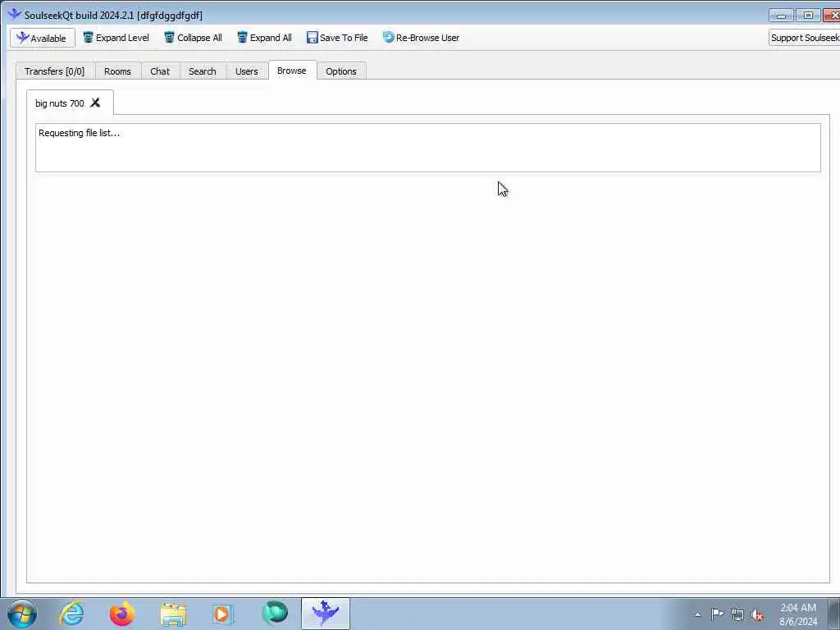Show hidden system tray icons
The width and height of the screenshot is (840, 630).
[x=697, y=614]
